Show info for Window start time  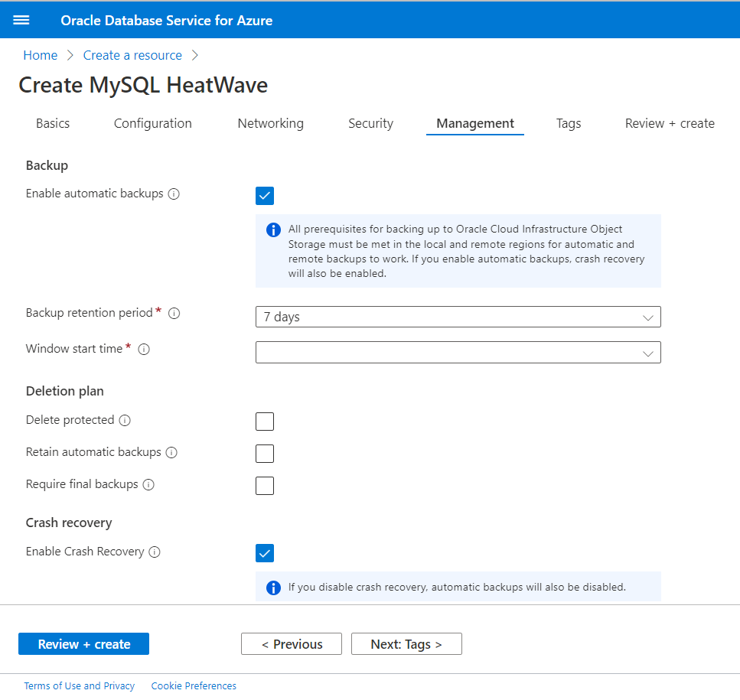(x=144, y=349)
